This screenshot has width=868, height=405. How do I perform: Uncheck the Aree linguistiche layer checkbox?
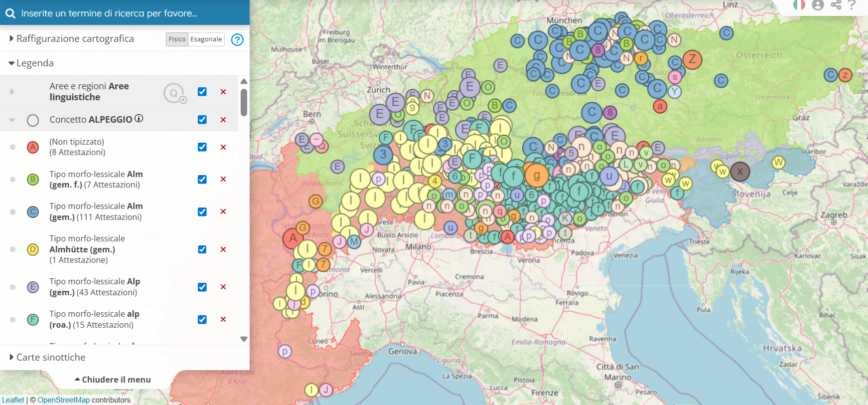pos(202,92)
